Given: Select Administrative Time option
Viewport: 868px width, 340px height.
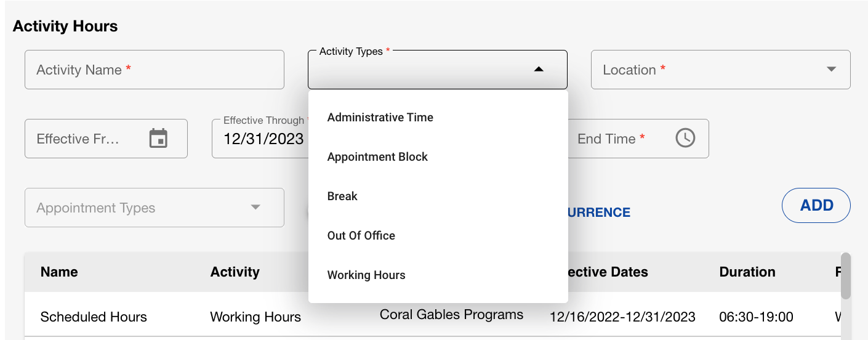Looking at the screenshot, I should (380, 118).
